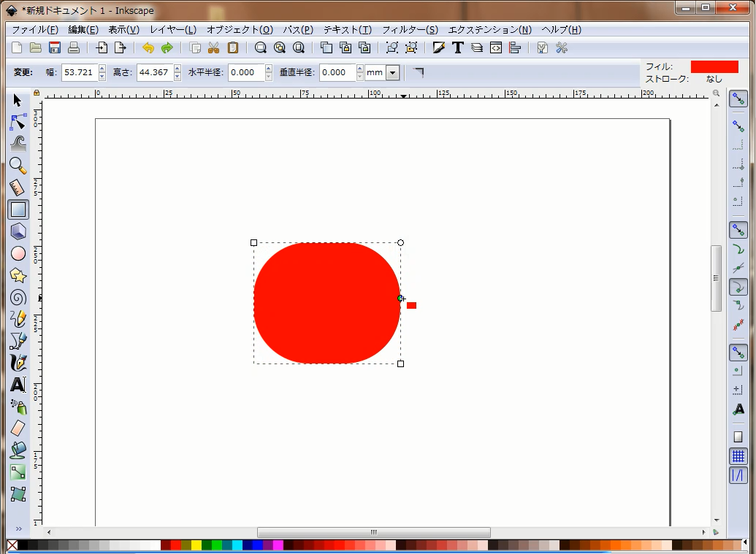The image size is (756, 554).
Task: Toggle snap to guides
Action: click(x=738, y=475)
